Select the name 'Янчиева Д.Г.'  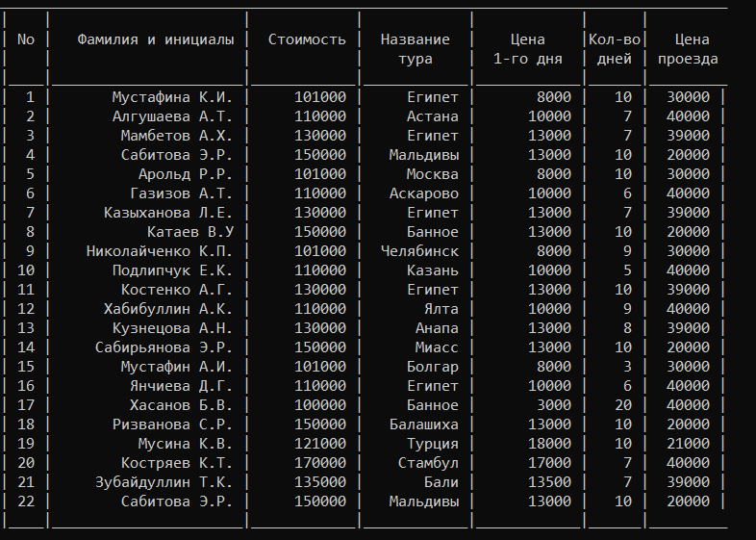(181, 386)
